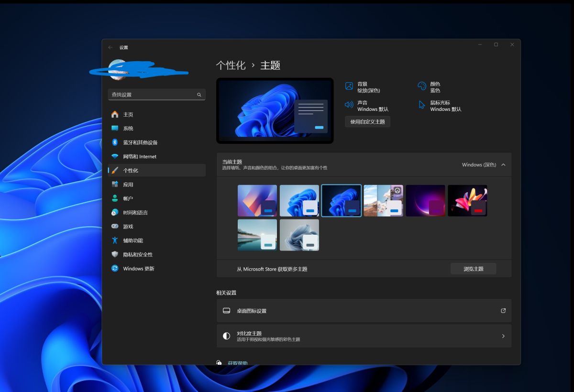Open the 游戏 settings category
The image size is (574, 392).
[x=157, y=226]
